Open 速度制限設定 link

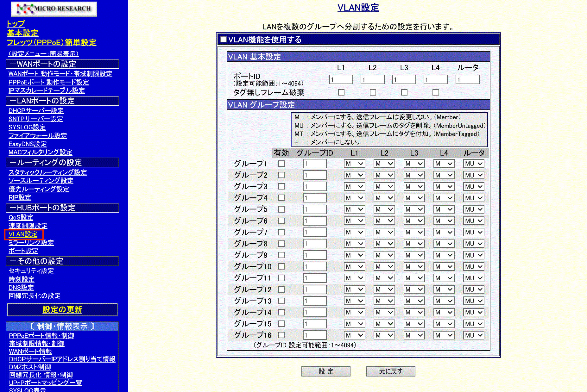point(28,226)
